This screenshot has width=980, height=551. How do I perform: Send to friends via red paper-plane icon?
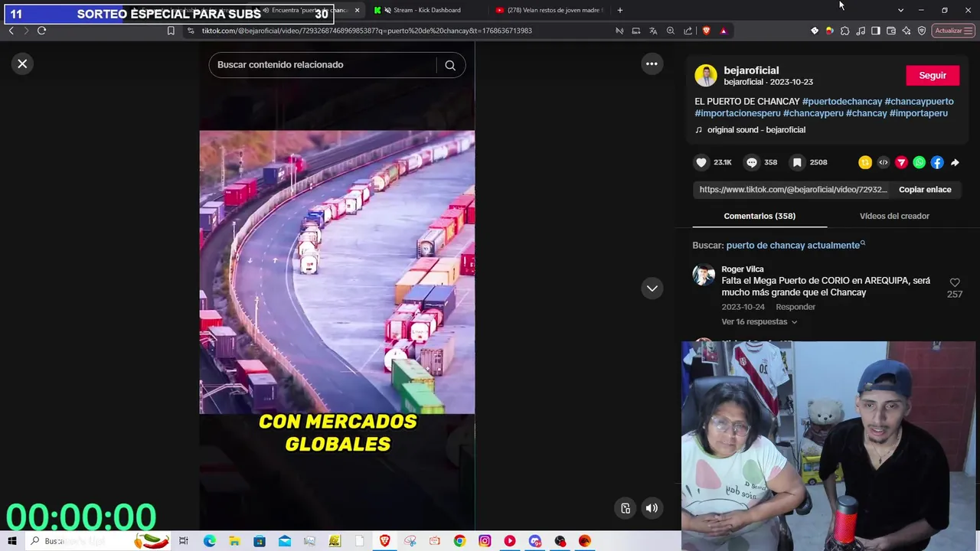tap(901, 162)
